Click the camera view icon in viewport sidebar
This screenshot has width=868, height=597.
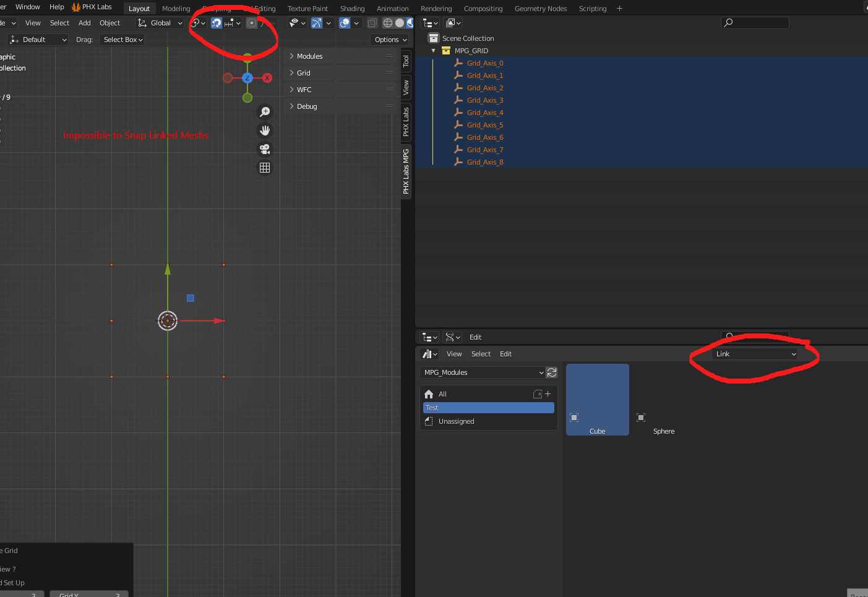(x=265, y=149)
